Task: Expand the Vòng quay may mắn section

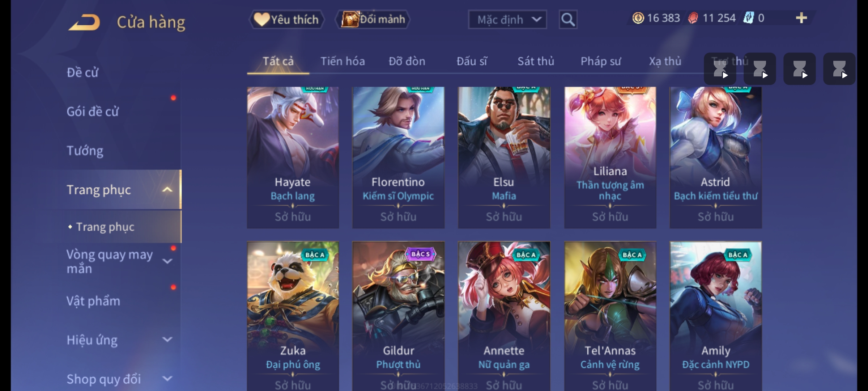Action: (x=167, y=261)
